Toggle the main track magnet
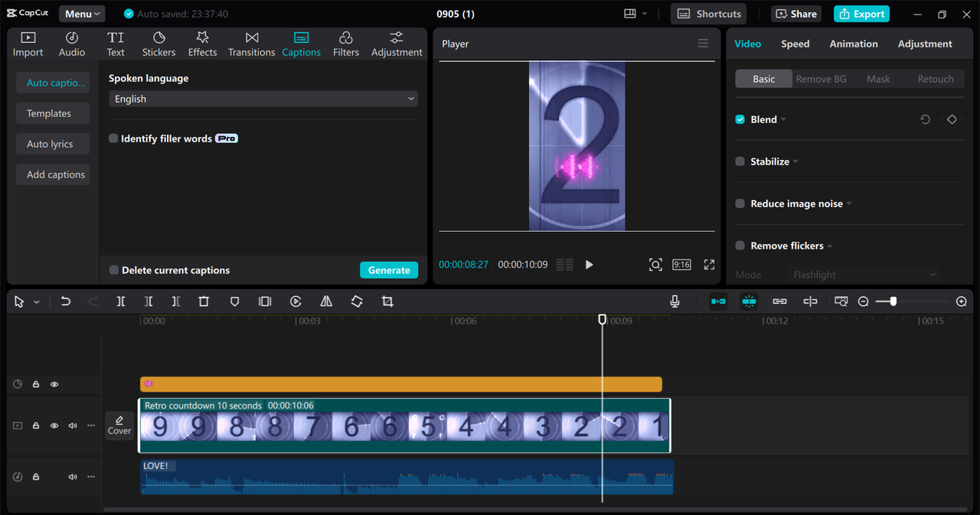Screen dimensions: 980x515 point(718,302)
